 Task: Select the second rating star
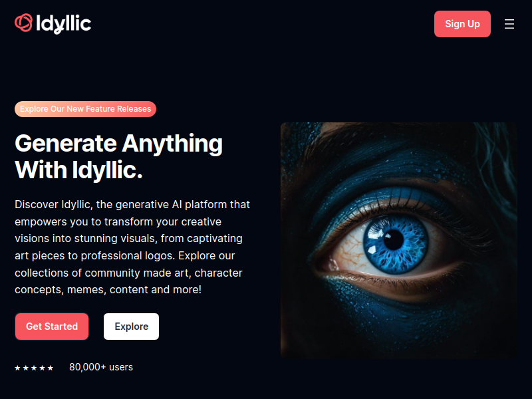26,368
